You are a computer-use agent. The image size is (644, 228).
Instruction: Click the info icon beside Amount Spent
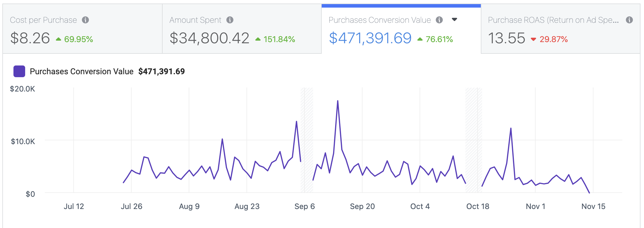tap(230, 20)
